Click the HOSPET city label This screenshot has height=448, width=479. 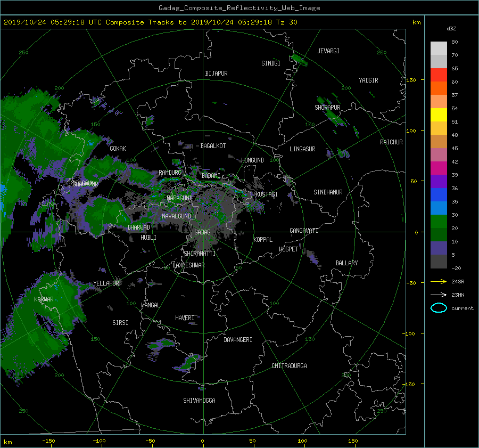(288, 249)
